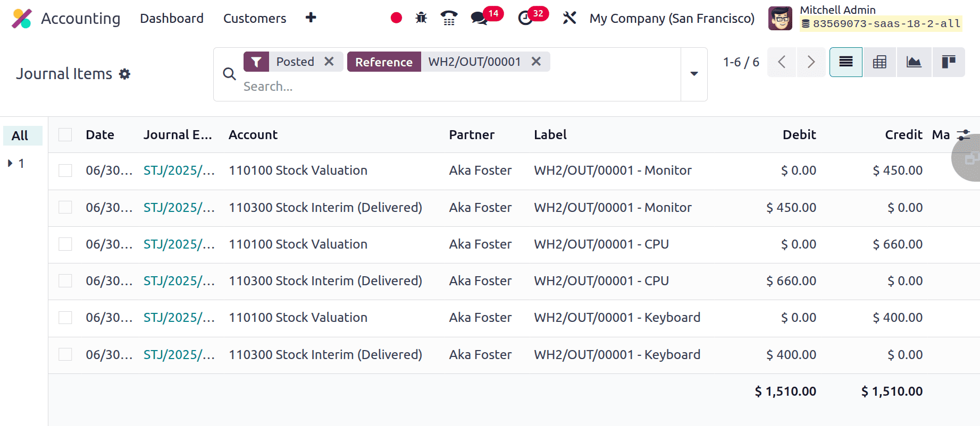Screen dimensions: 980x426
Task: Click the Reference facet label
Action: [384, 62]
